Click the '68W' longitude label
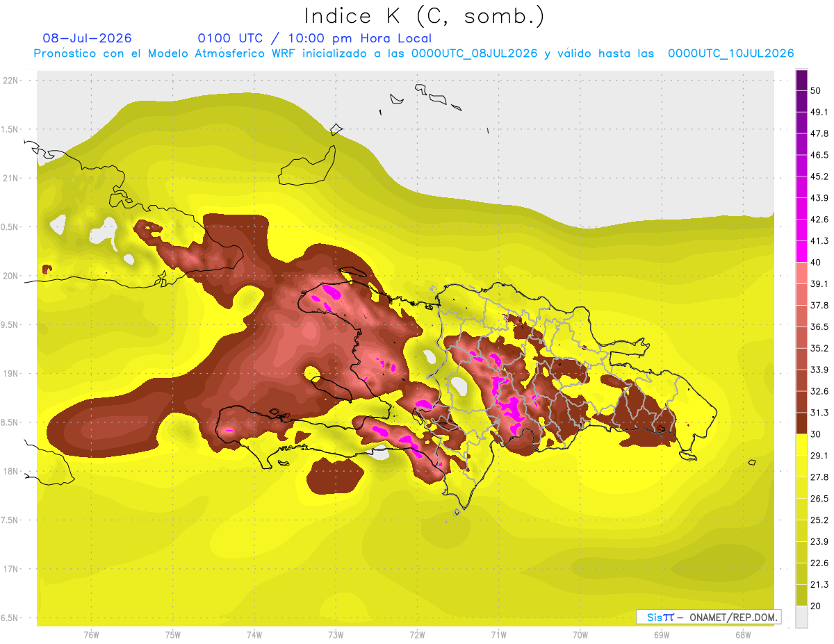The height and width of the screenshot is (644, 834). (743, 635)
